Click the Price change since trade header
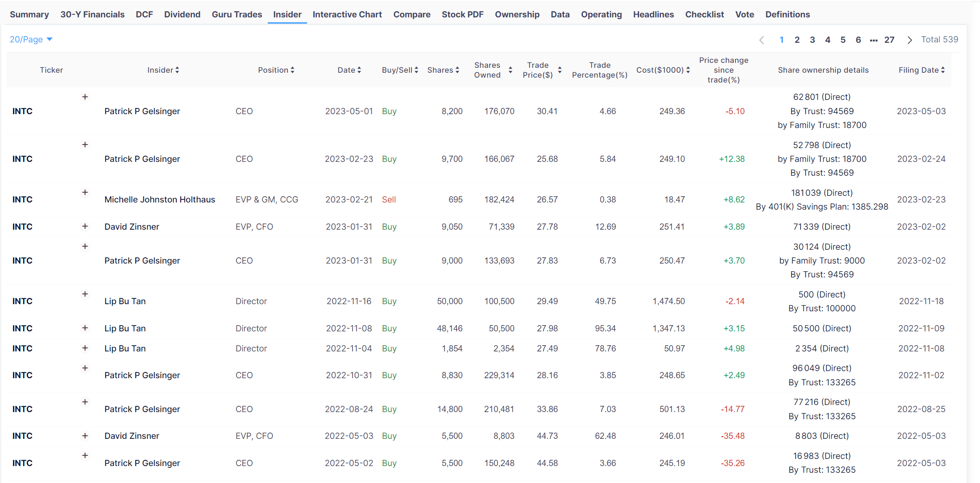The image size is (980, 483). tap(724, 70)
